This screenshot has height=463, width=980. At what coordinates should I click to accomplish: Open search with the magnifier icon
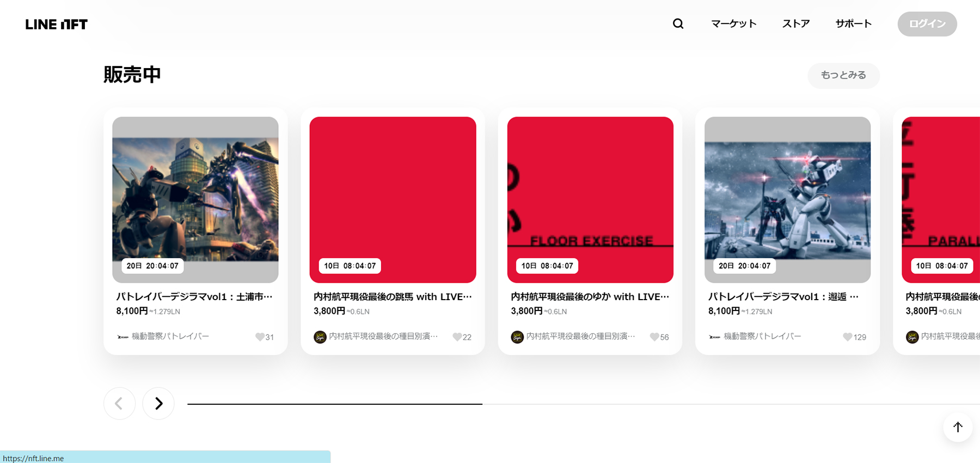click(678, 23)
